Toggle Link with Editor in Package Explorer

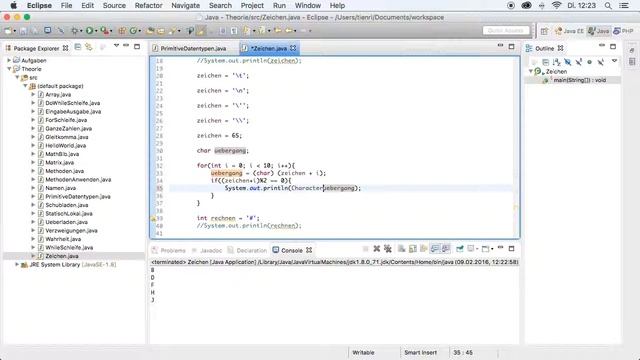[x=89, y=47]
